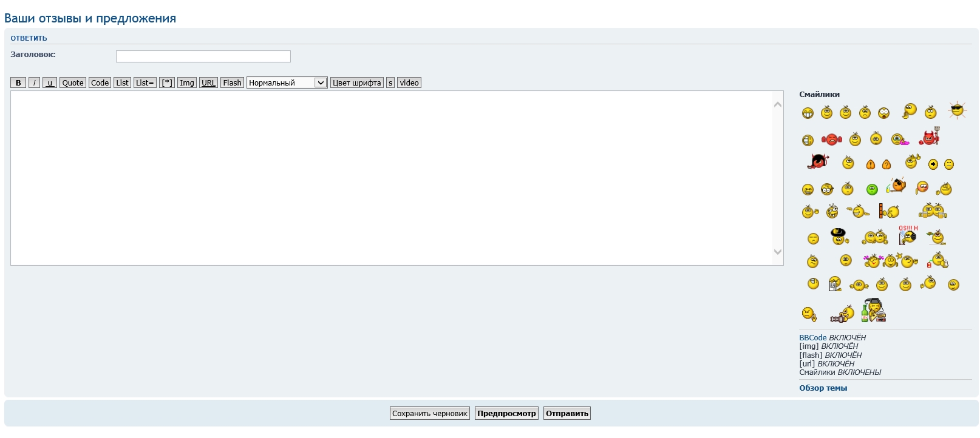
Task: Insert the smiley with vodka bottle
Action: (873, 311)
